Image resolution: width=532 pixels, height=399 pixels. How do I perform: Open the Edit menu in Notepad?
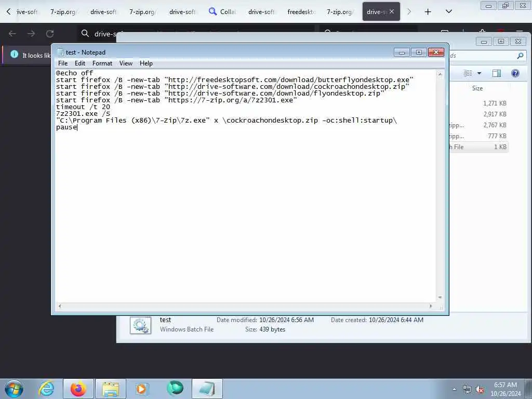[x=79, y=63]
